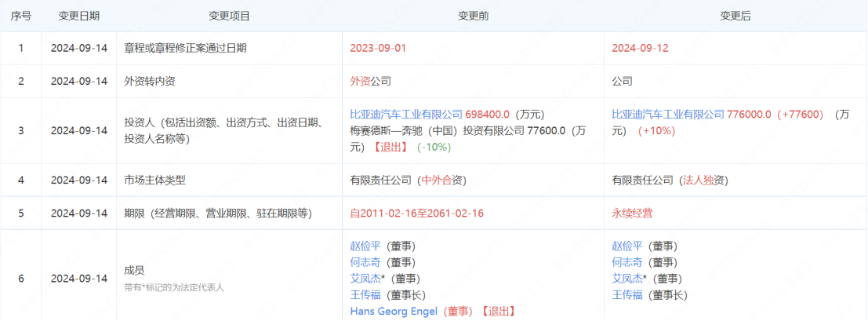This screenshot has height=321, width=868.
Task: Click 外资转内资 change item cell
Action: (x=150, y=81)
